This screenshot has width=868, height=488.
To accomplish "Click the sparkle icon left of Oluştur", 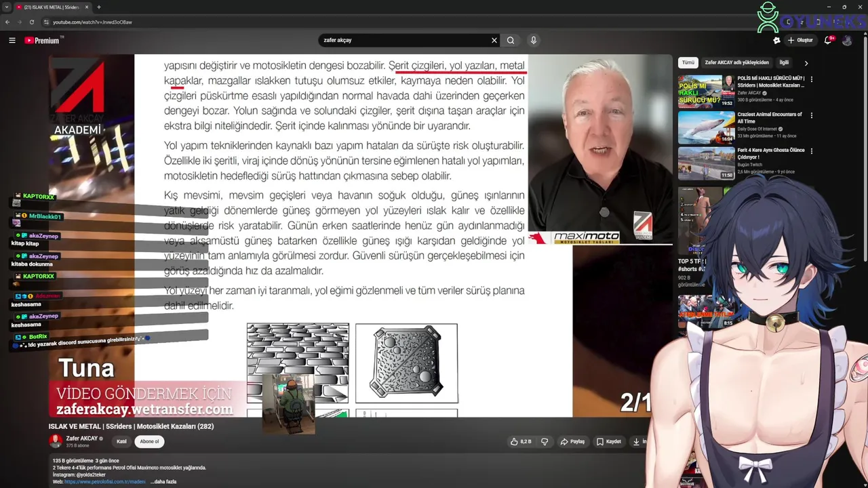I will [x=776, y=41].
